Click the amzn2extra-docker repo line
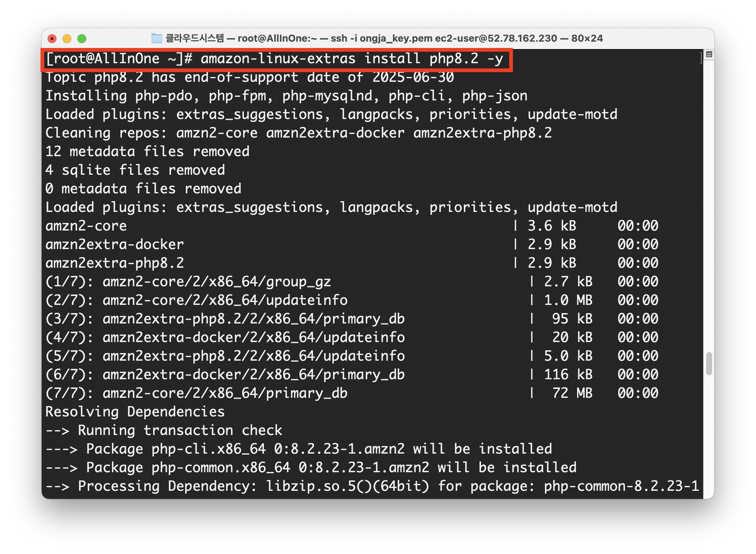Screen dimensions: 756x554 click(114, 245)
